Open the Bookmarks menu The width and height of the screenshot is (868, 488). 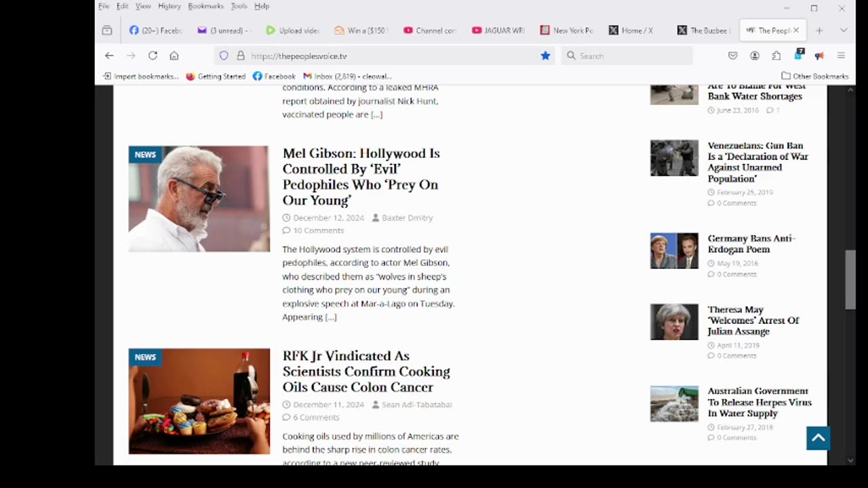205,6
